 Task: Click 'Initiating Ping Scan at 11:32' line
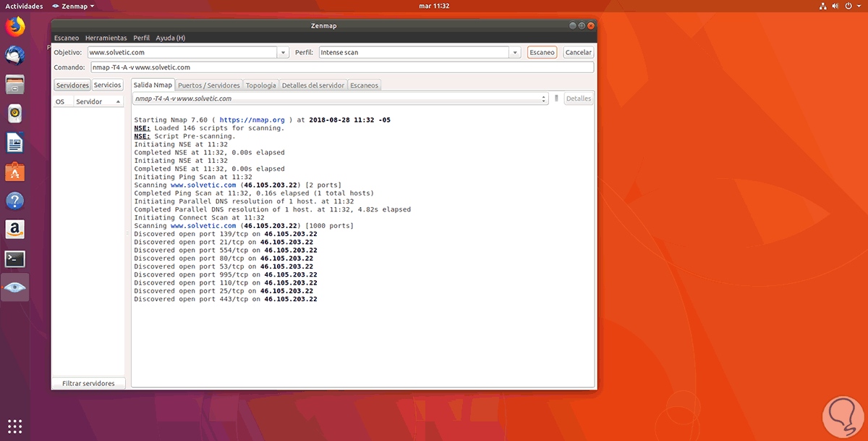click(193, 177)
